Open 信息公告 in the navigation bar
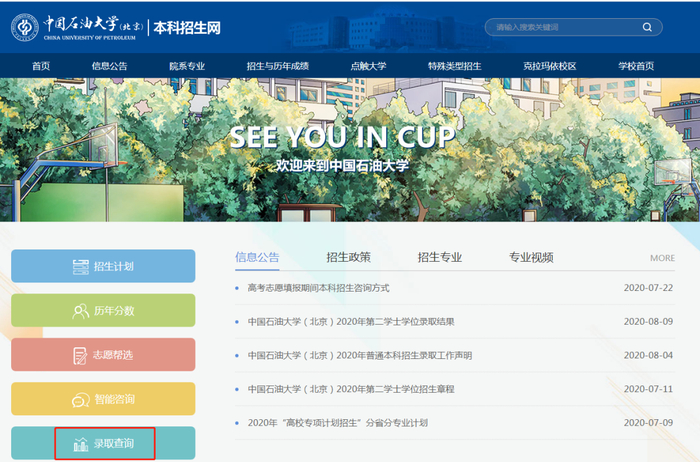700x462 pixels. point(109,66)
